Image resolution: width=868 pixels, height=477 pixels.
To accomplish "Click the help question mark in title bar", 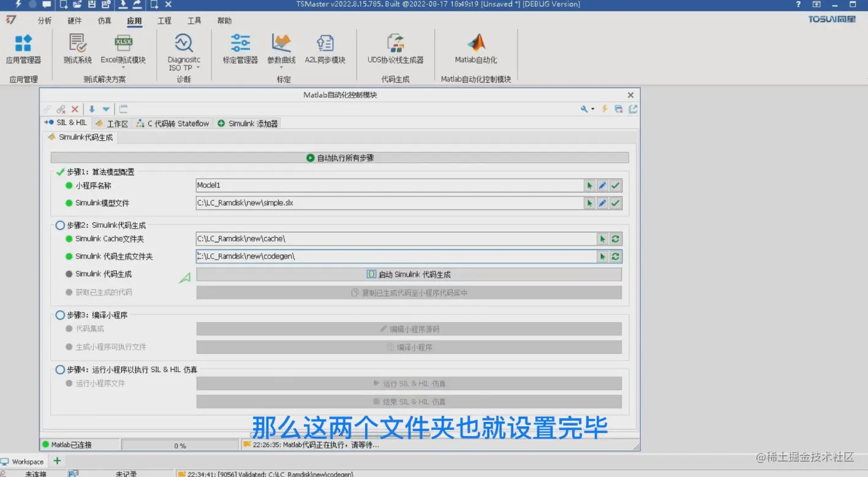I will pyautogui.click(x=798, y=4).
